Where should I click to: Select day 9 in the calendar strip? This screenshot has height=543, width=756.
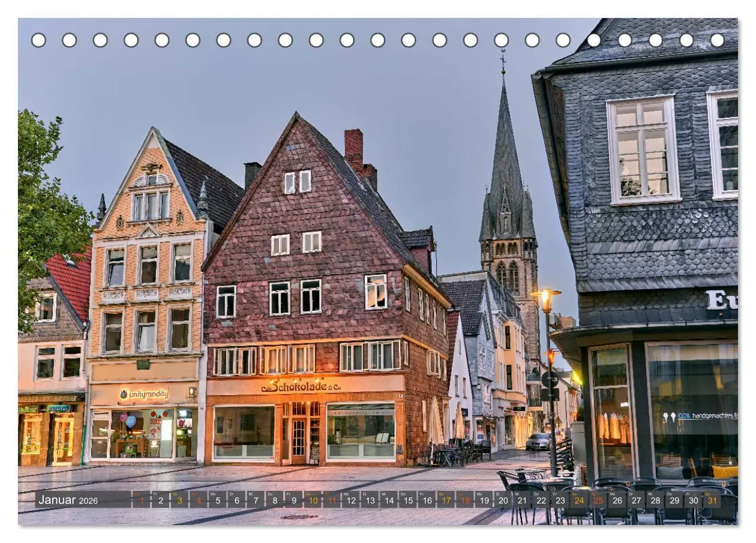(293, 500)
